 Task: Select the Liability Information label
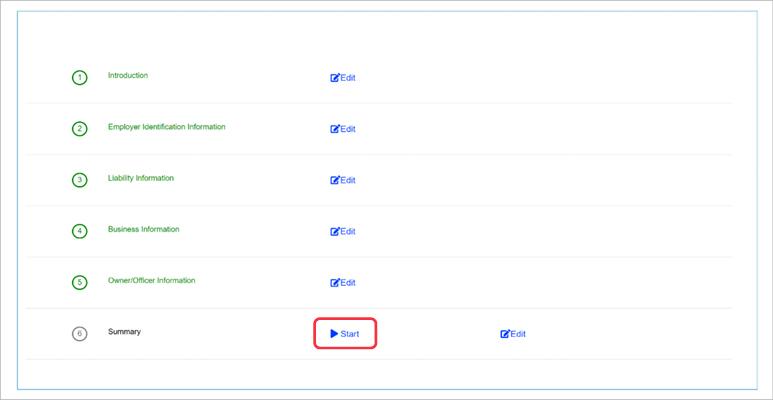tap(141, 178)
